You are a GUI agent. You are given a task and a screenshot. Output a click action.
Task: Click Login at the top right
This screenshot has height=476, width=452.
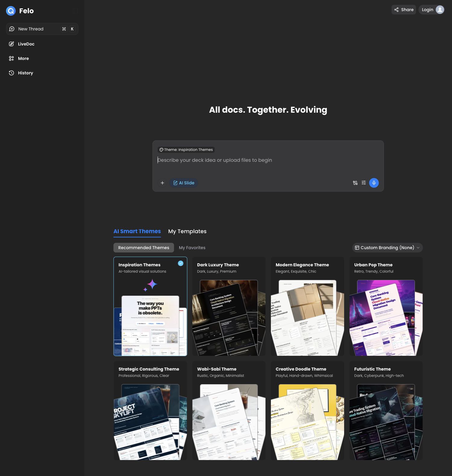click(432, 10)
